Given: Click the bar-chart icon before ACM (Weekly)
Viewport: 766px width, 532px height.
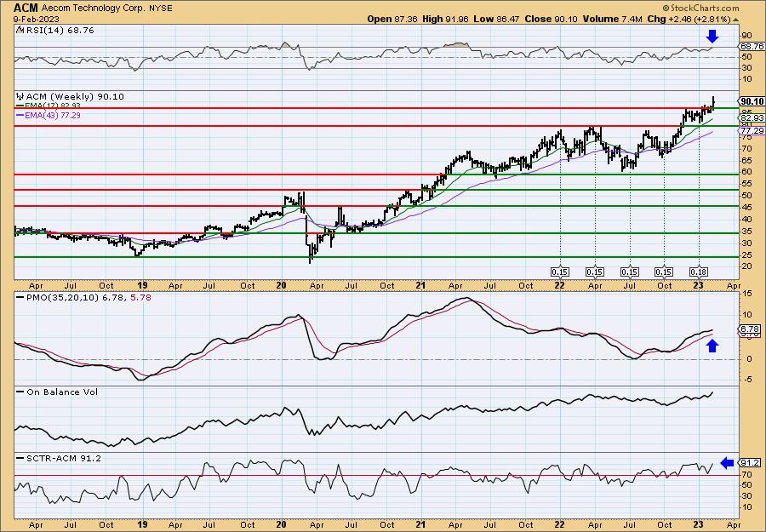Looking at the screenshot, I should point(20,97).
